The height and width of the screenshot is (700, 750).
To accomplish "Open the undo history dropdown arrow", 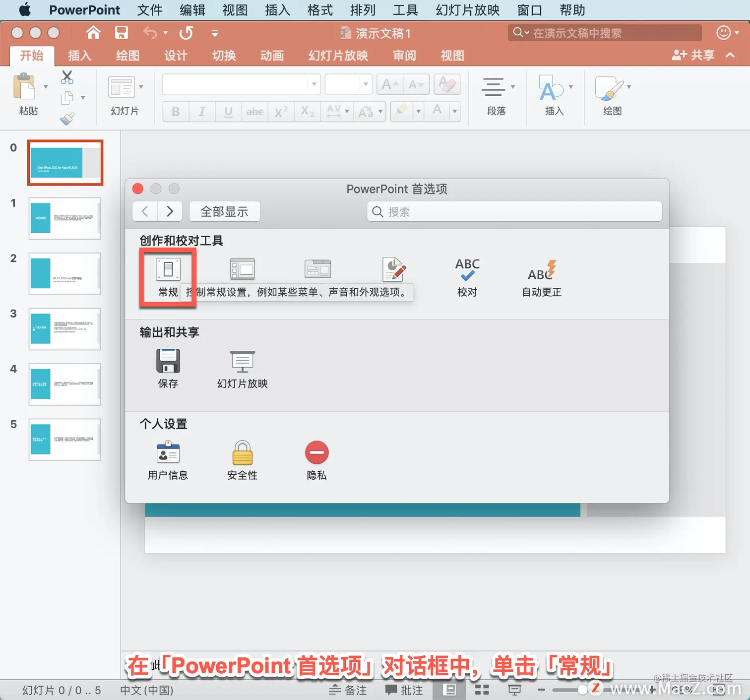I will pos(166,33).
